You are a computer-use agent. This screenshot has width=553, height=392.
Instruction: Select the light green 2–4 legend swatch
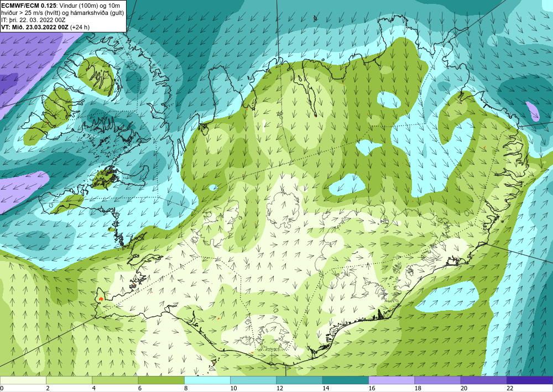pyautogui.click(x=69, y=380)
